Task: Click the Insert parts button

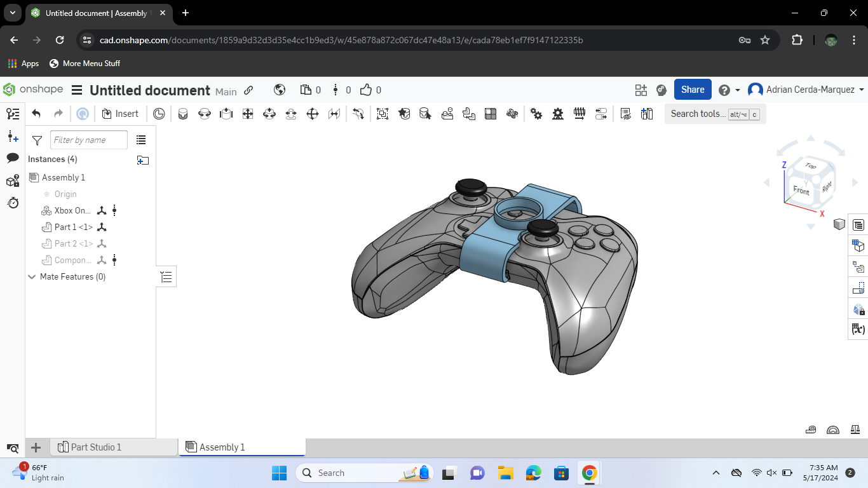Action: (120, 114)
